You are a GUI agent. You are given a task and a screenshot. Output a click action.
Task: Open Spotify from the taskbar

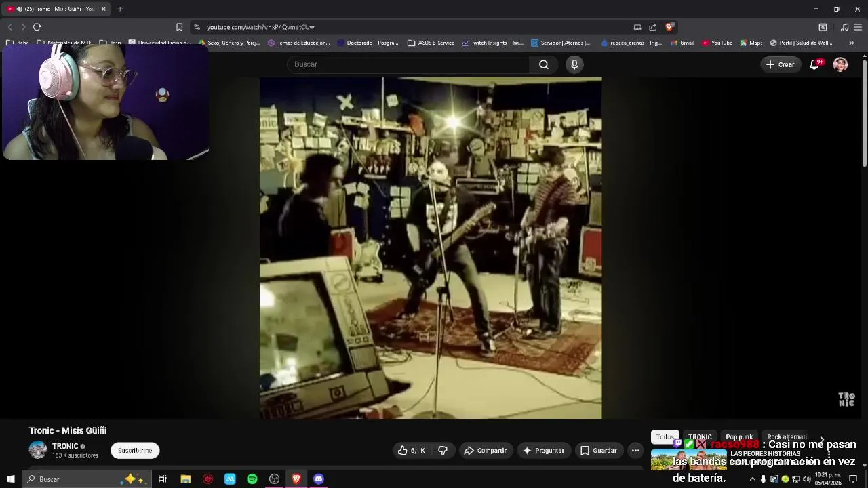[252, 479]
